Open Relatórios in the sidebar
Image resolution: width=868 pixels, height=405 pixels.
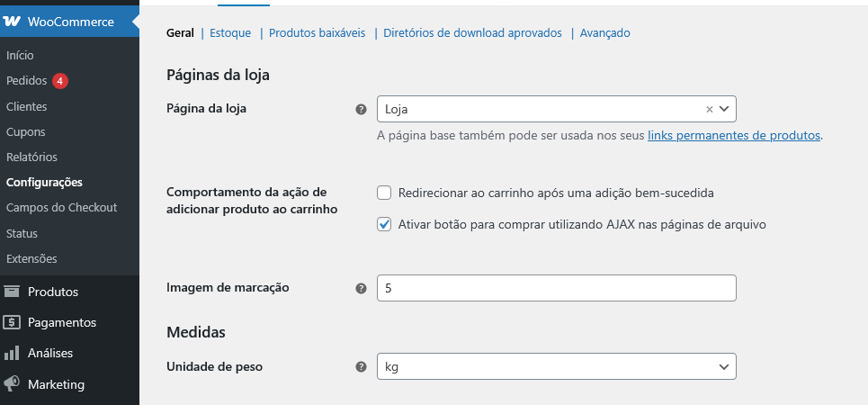tap(31, 157)
